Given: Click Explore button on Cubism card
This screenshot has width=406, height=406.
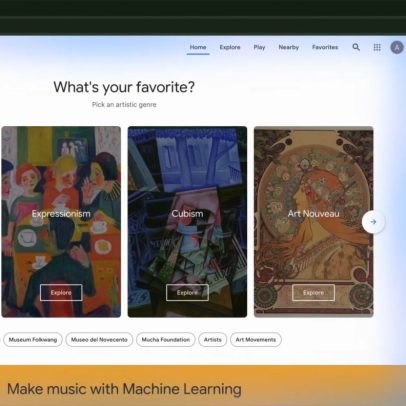Looking at the screenshot, I should click(187, 293).
